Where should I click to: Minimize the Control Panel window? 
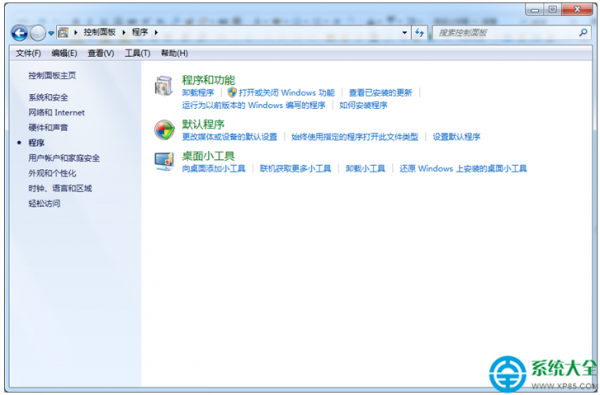click(535, 10)
